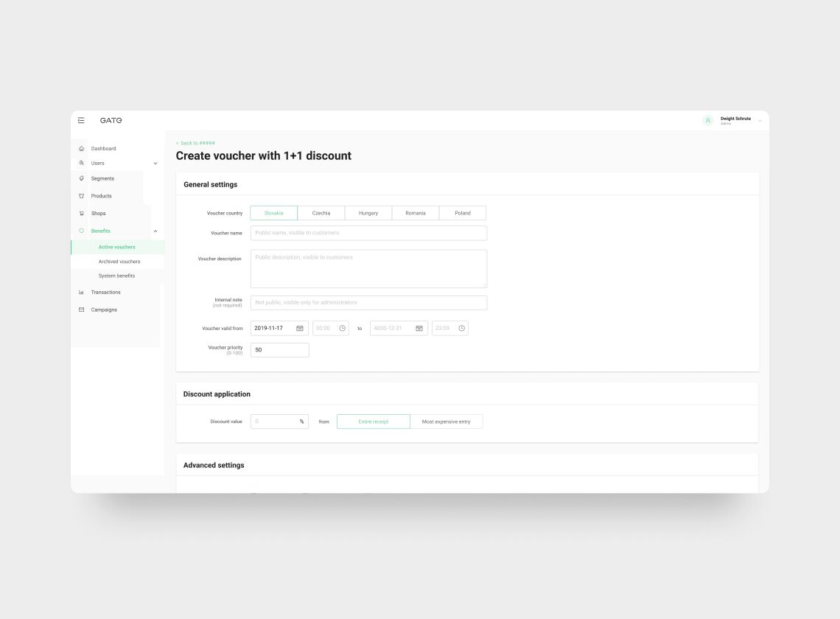Click the Products shirt icon
The height and width of the screenshot is (619, 840).
pyautogui.click(x=82, y=196)
